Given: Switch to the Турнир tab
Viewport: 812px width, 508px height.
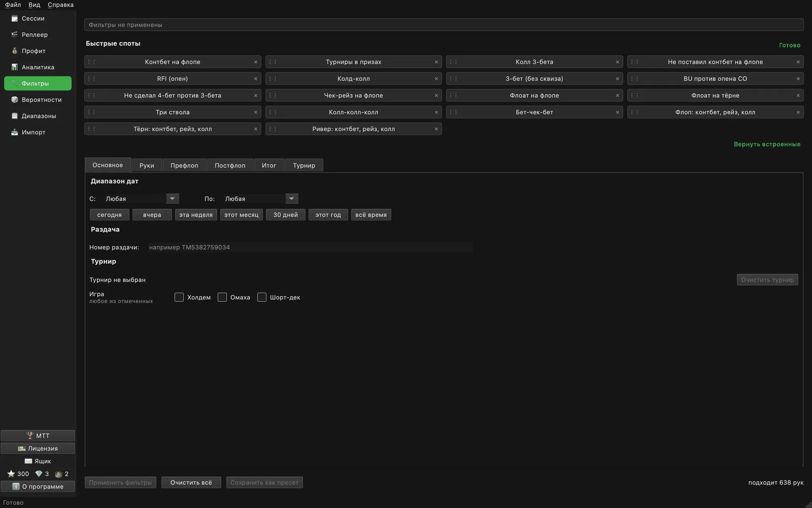Looking at the screenshot, I should (x=304, y=165).
